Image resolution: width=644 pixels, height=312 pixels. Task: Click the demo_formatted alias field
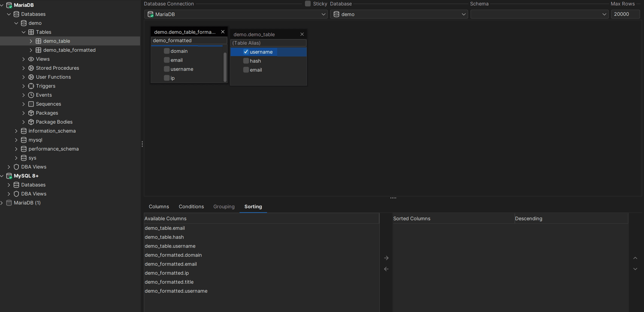pyautogui.click(x=189, y=41)
